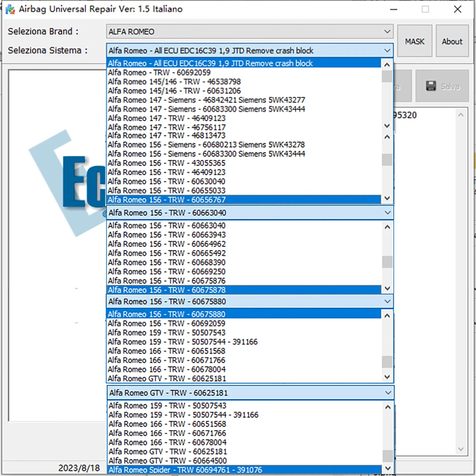Image resolution: width=476 pixels, height=476 pixels.
Task: Select Alfa Romeo 156 - TRW - 60675876
Action: coord(244,280)
